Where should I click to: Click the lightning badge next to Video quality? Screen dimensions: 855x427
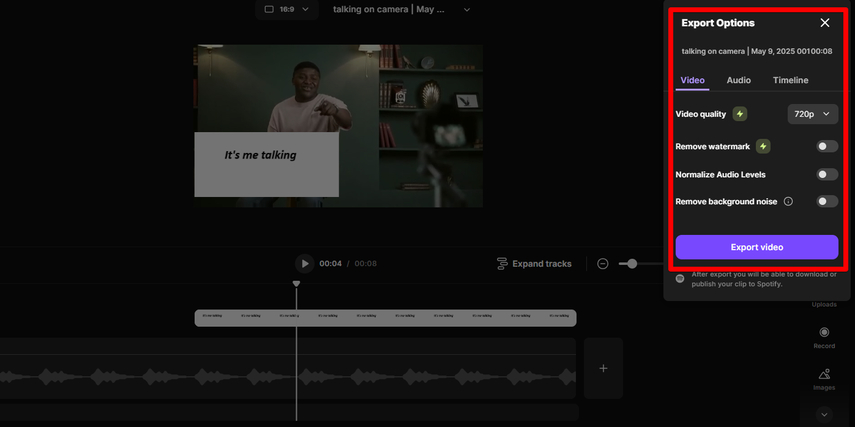[x=740, y=114]
